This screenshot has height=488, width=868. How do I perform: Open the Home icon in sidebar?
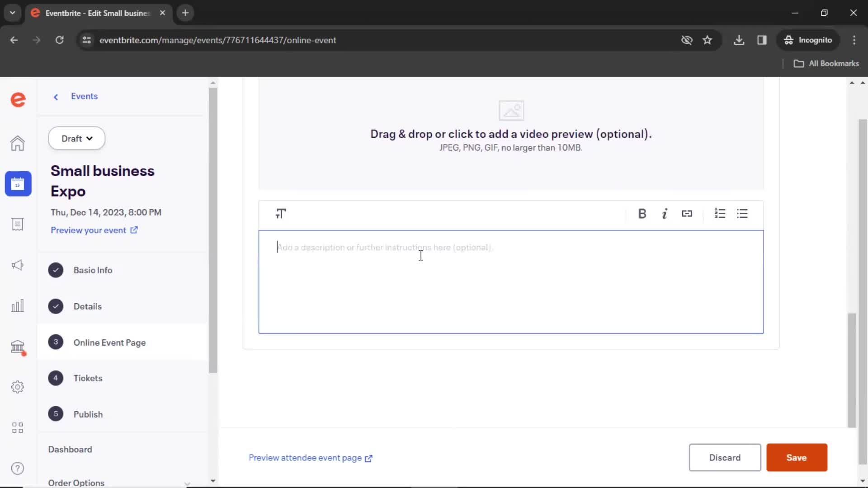point(18,143)
